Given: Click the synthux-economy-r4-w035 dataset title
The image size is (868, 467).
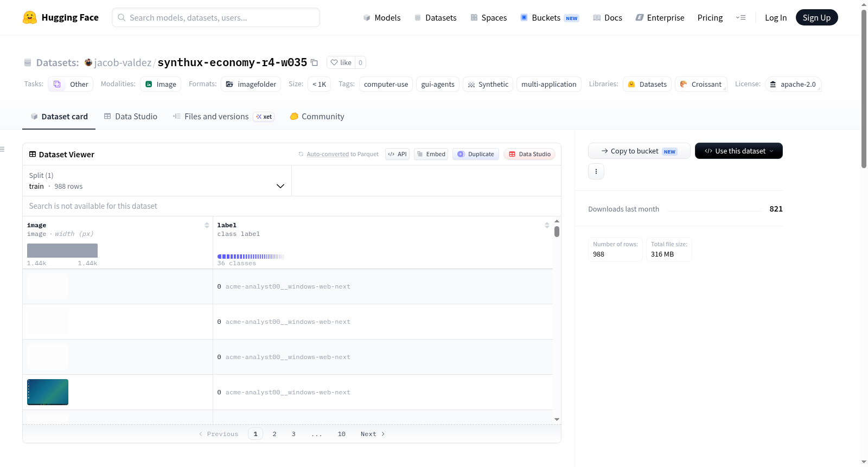Looking at the screenshot, I should (232, 62).
